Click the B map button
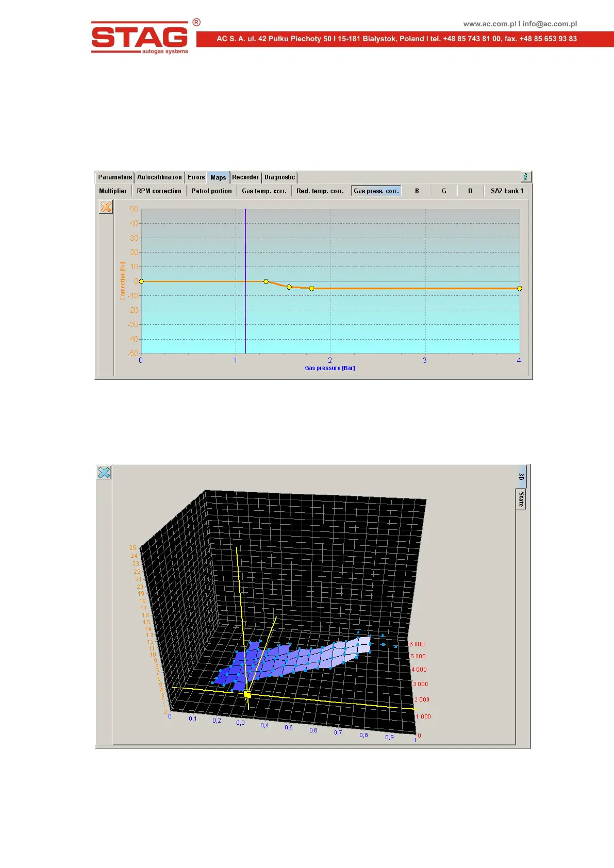614x868 pixels. (417, 191)
